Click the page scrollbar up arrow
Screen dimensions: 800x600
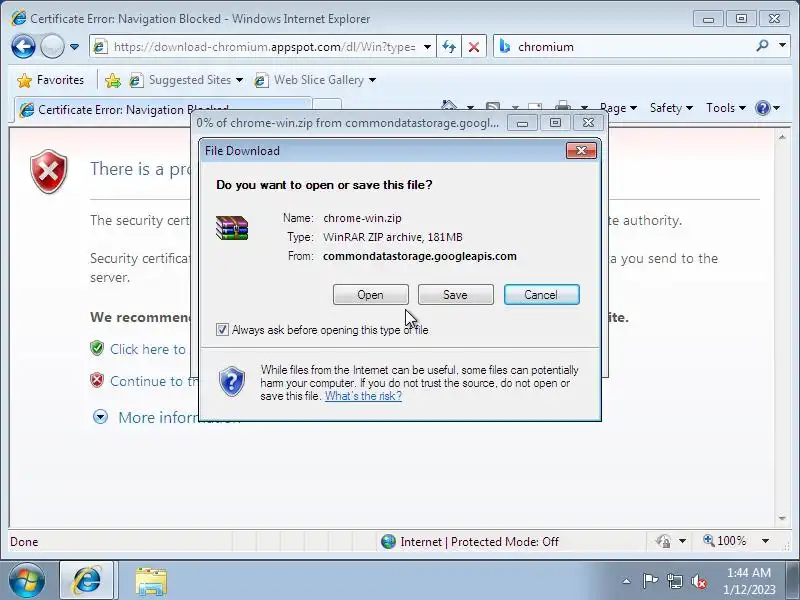coord(782,137)
